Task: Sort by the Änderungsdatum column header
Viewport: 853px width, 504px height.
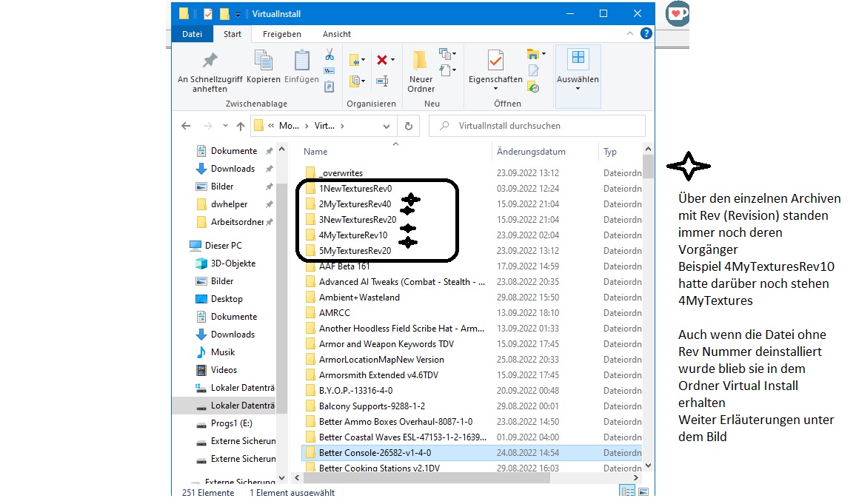Action: click(531, 152)
